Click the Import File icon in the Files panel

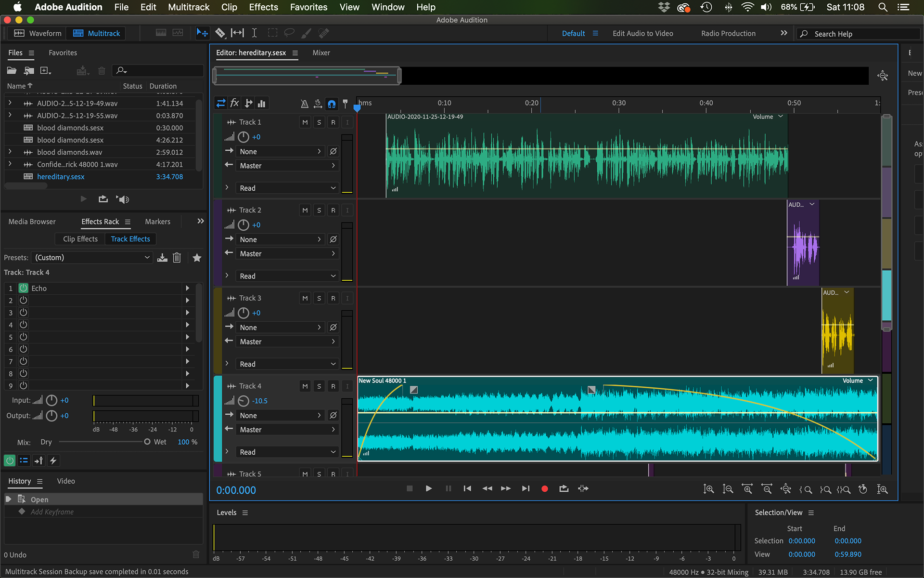(29, 70)
